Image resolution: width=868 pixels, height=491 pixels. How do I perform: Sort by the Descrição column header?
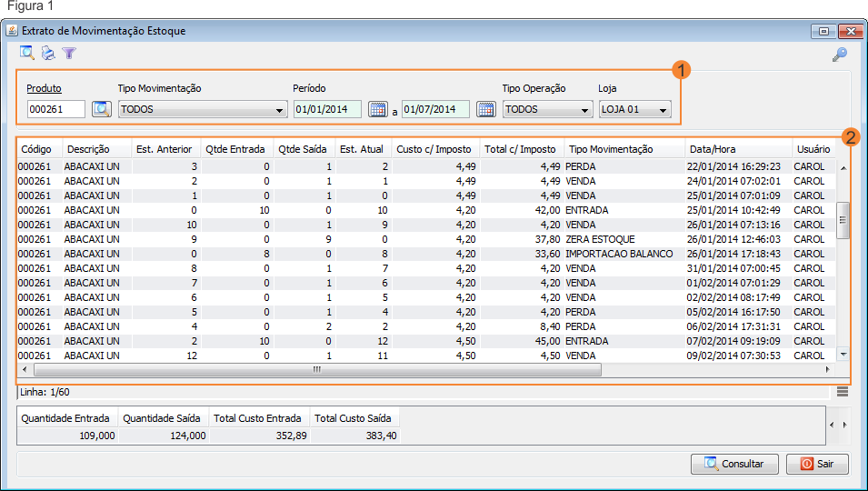click(x=97, y=149)
